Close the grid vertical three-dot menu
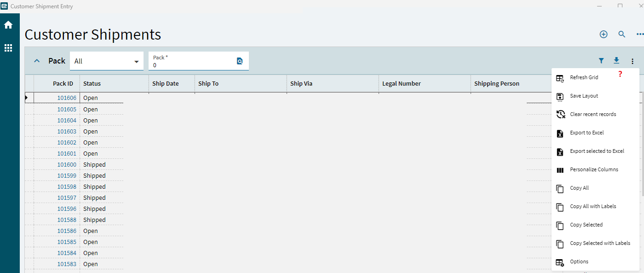 pyautogui.click(x=632, y=61)
